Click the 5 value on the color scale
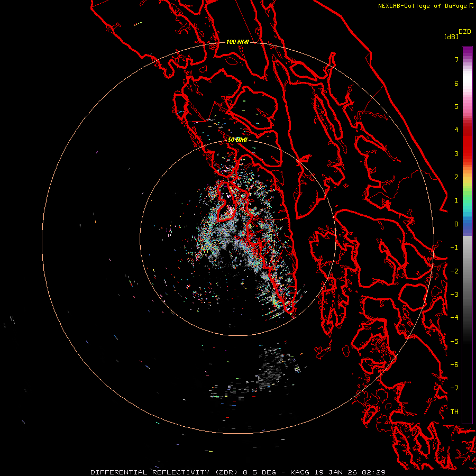This screenshot has width=476, height=476. coord(456,106)
